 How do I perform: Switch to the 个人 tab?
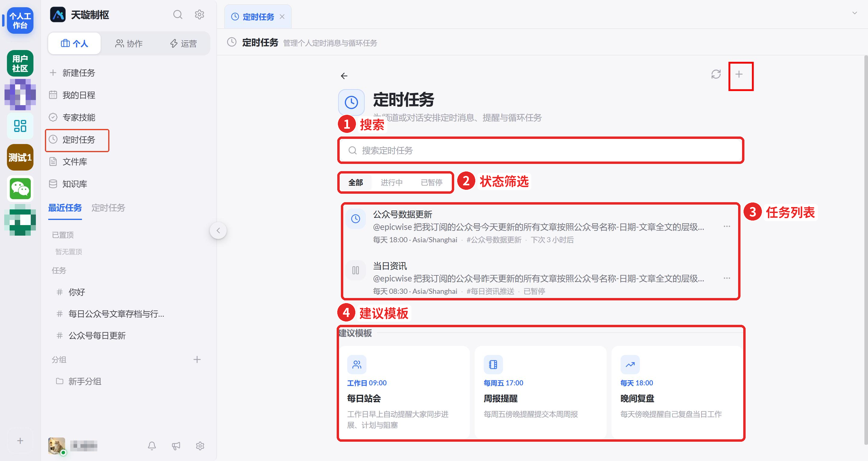click(x=74, y=43)
